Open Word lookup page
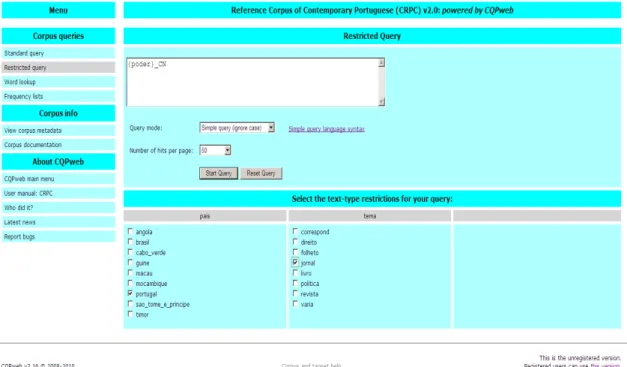 click(20, 82)
